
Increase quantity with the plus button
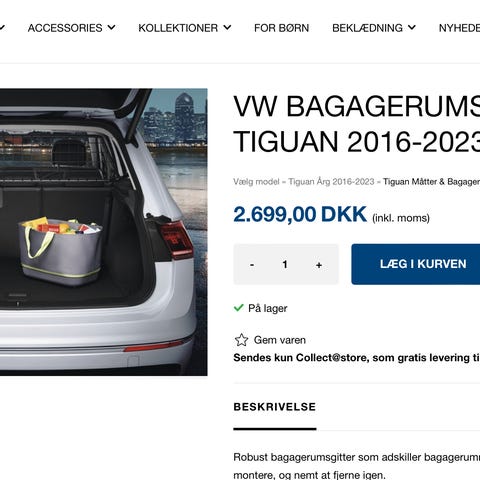(319, 265)
